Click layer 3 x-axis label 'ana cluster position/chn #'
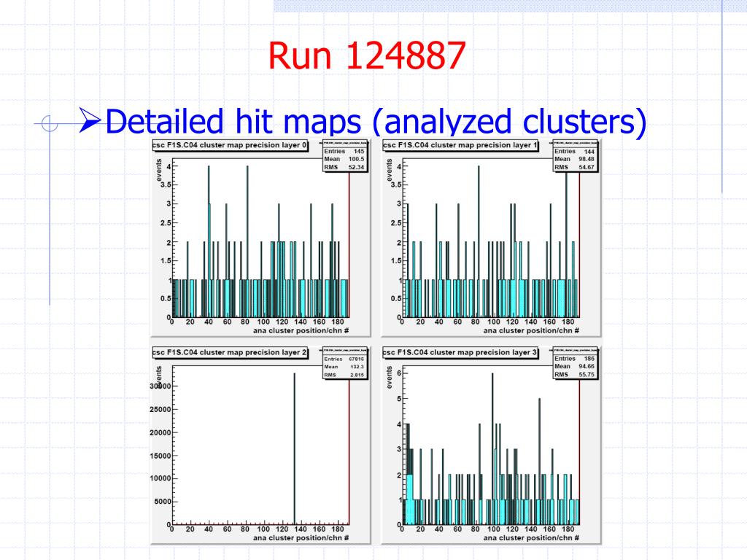This screenshot has width=747, height=560. point(531,537)
